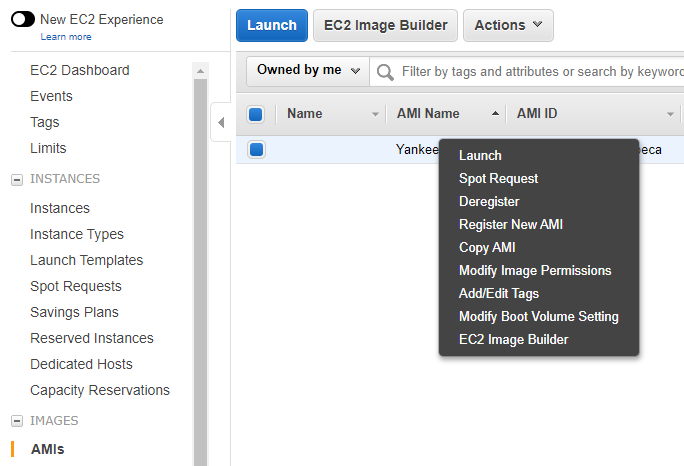This screenshot has width=684, height=466.
Task: Open the Learn more link
Action: pos(66,37)
